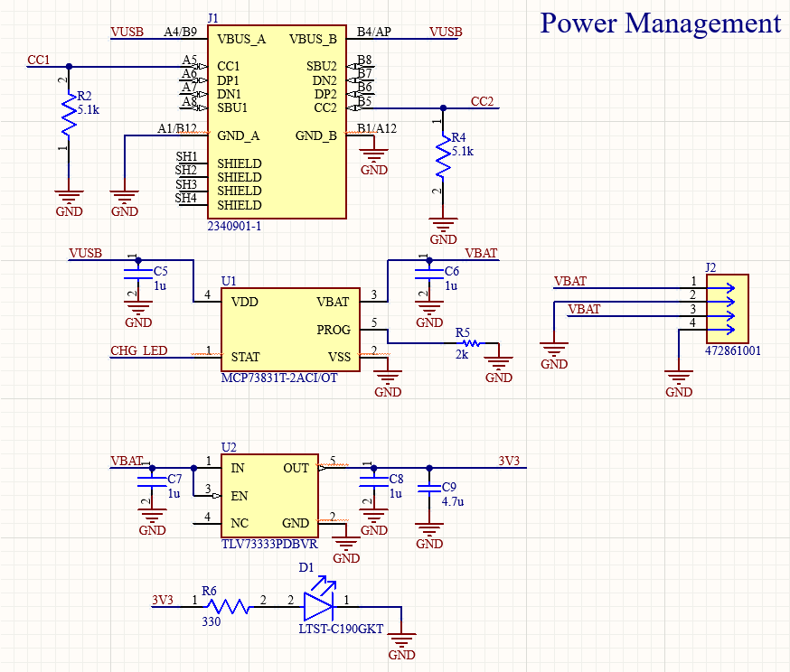This screenshot has height=672, width=790.
Task: Select the U2 regulator IC body
Action: pyautogui.click(x=270, y=496)
